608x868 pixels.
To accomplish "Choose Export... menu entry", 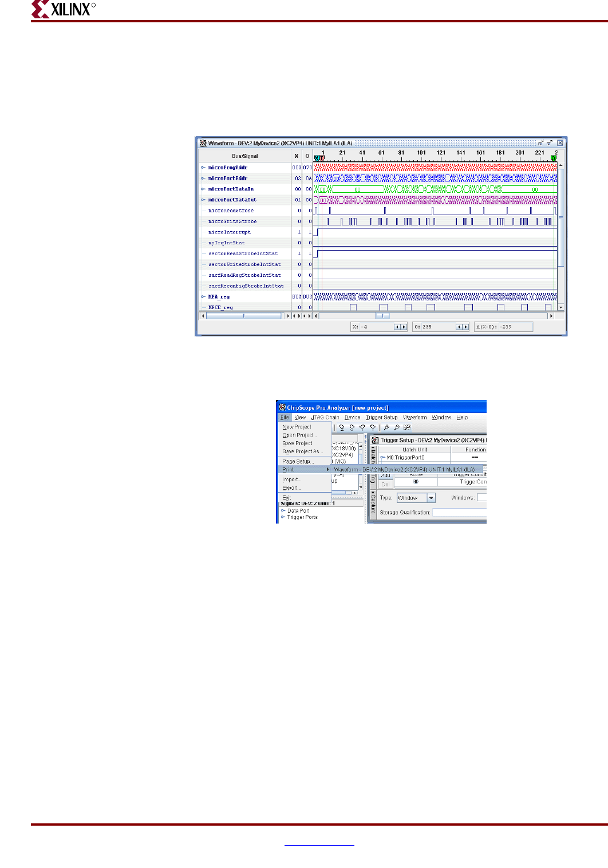I will 305,488.
